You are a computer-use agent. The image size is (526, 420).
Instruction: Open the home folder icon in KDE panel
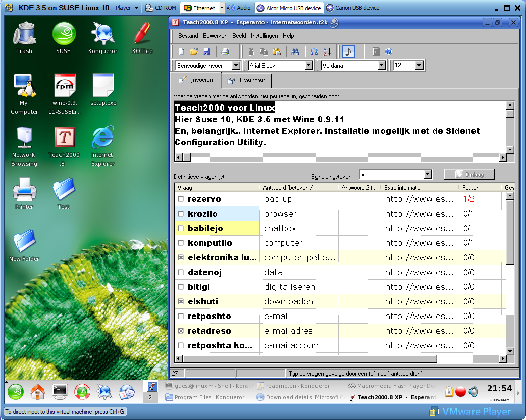[37, 392]
